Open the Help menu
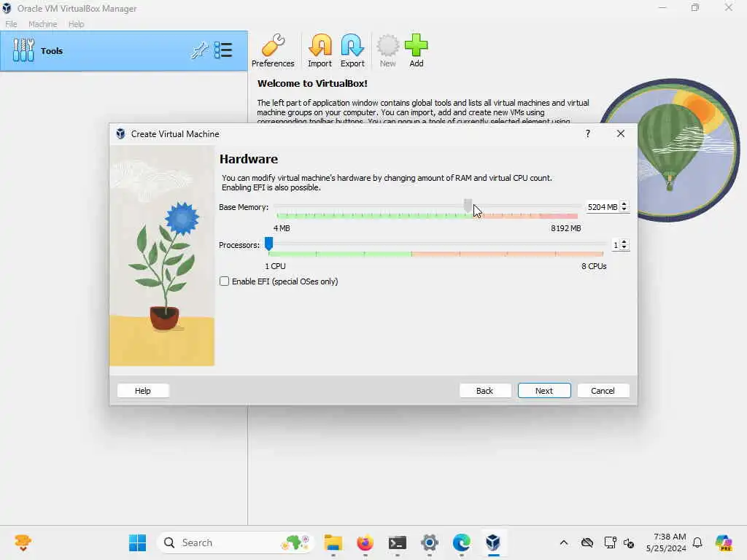The height and width of the screenshot is (560, 747). [76, 24]
